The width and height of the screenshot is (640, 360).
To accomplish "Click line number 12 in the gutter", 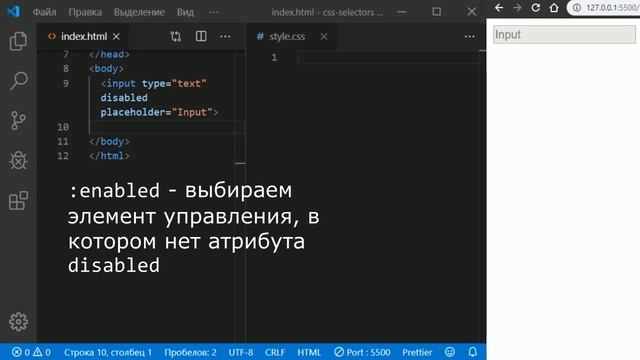I will click(x=63, y=156).
